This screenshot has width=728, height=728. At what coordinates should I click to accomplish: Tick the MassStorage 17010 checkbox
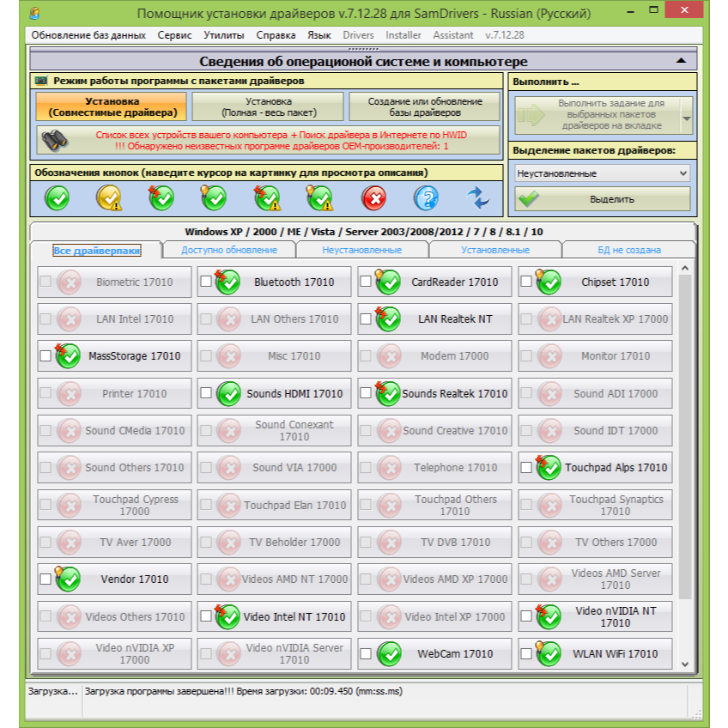point(45,356)
